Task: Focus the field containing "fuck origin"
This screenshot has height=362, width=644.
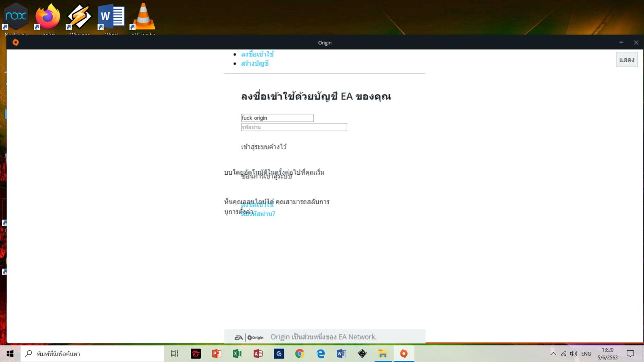Action: pyautogui.click(x=277, y=118)
